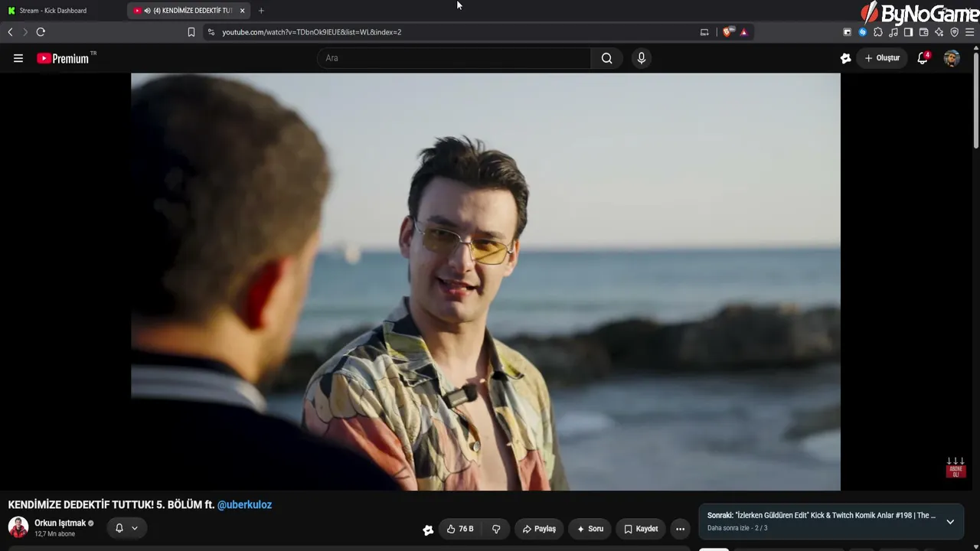This screenshot has width=980, height=551.
Task: Open the YouTube guide hamburger menu
Action: [x=18, y=58]
